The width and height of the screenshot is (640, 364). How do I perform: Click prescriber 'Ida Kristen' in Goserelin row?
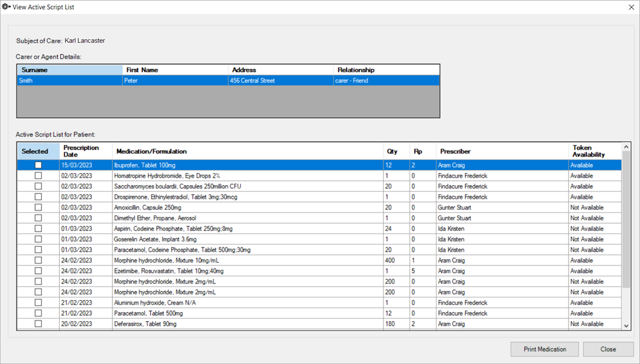pyautogui.click(x=502, y=239)
